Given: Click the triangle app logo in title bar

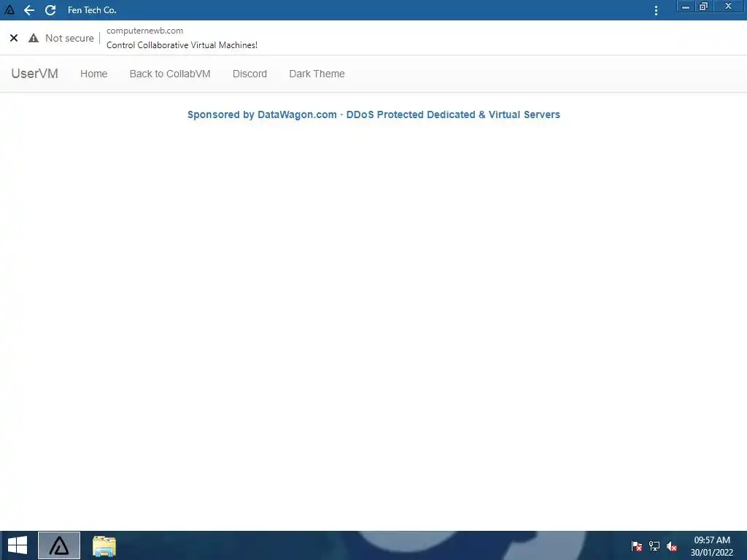Looking at the screenshot, I should pyautogui.click(x=9, y=9).
